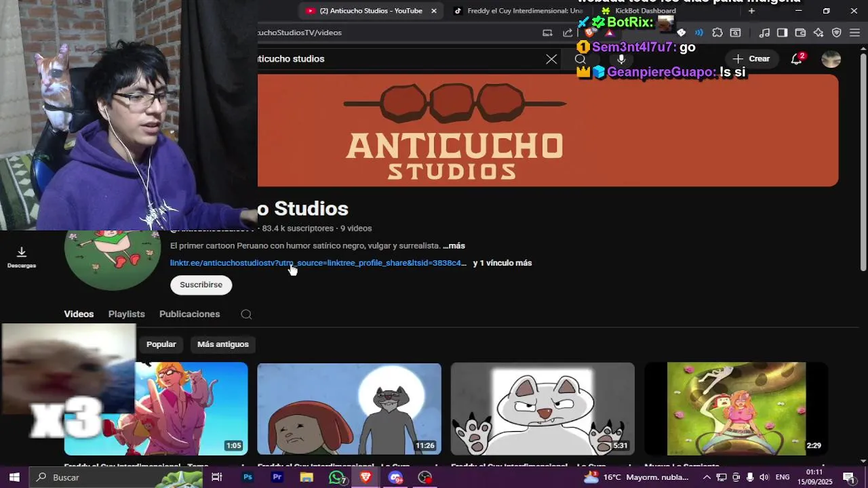The image size is (868, 488).
Task: Open the YouTube account avatar menu
Action: 831,59
